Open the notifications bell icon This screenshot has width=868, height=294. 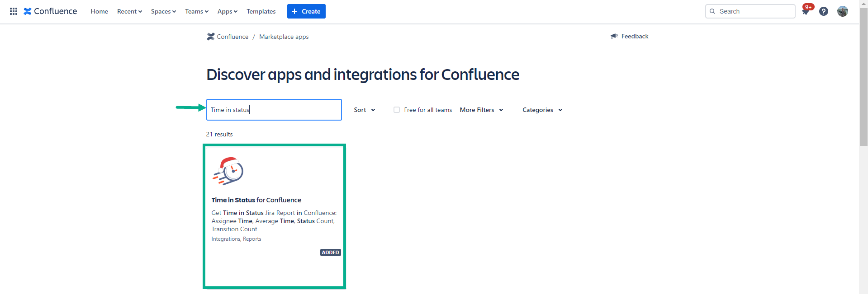click(x=806, y=12)
